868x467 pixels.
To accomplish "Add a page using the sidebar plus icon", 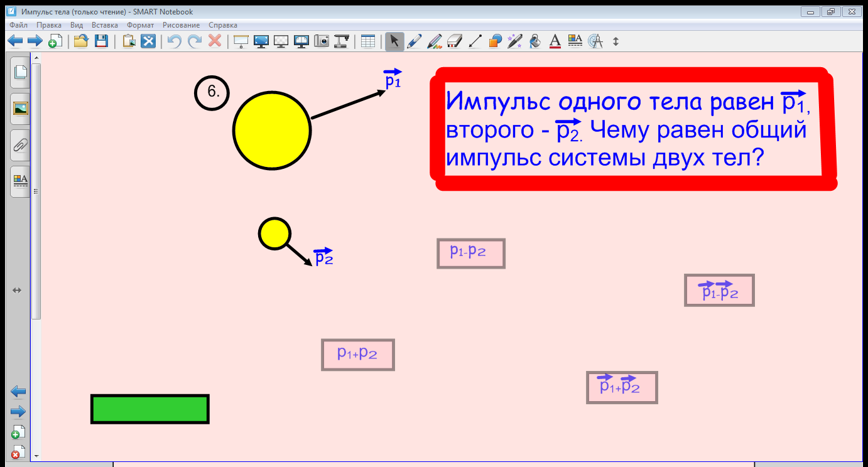I will (x=18, y=432).
